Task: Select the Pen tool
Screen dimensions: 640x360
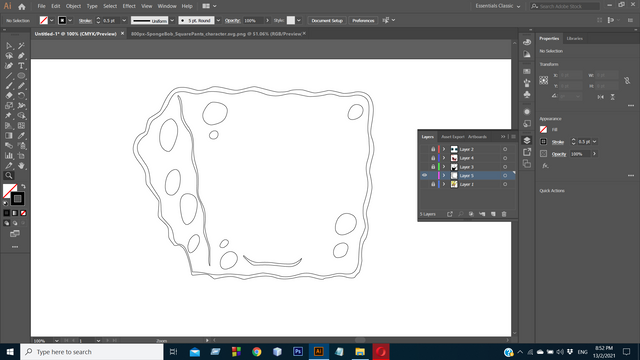Action: (21, 56)
